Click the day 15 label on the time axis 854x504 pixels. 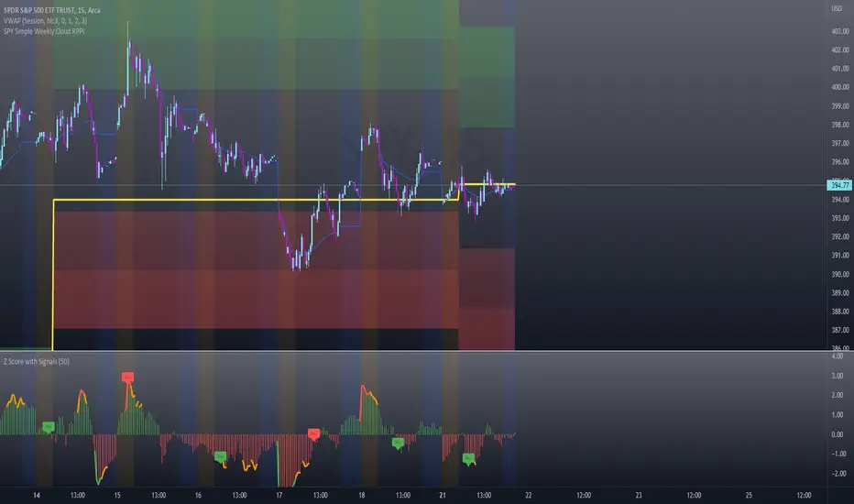117,495
